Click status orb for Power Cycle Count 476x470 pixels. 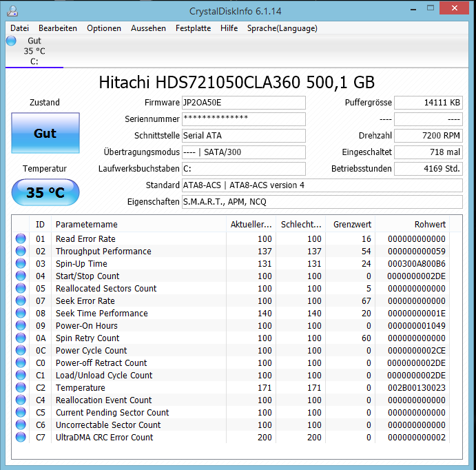click(21, 350)
